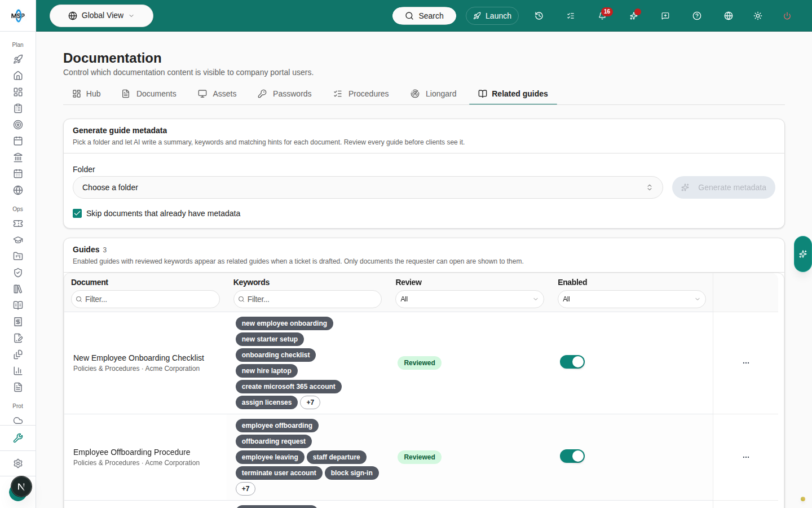The height and width of the screenshot is (508, 812).
Task: Open the Enabled filter dropdown
Action: click(632, 299)
